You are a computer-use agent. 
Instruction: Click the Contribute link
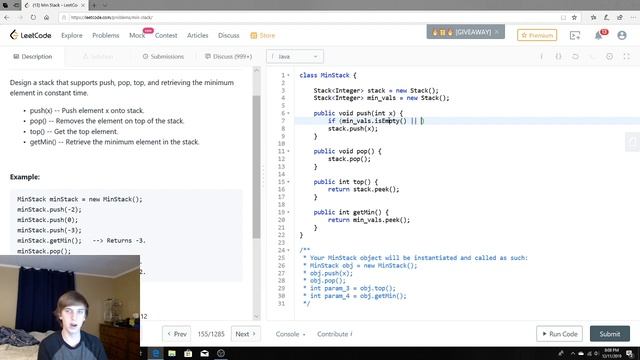point(335,334)
